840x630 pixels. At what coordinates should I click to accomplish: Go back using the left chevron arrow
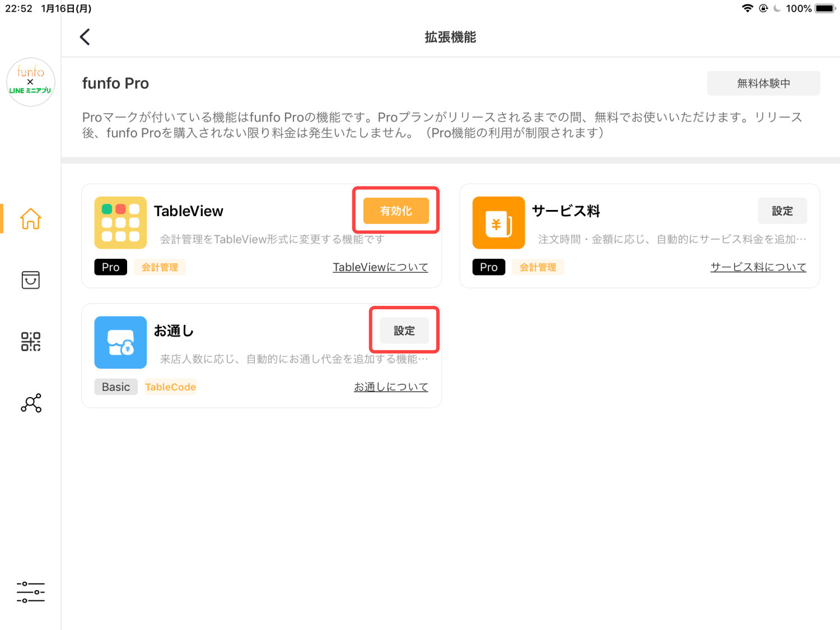tap(85, 37)
